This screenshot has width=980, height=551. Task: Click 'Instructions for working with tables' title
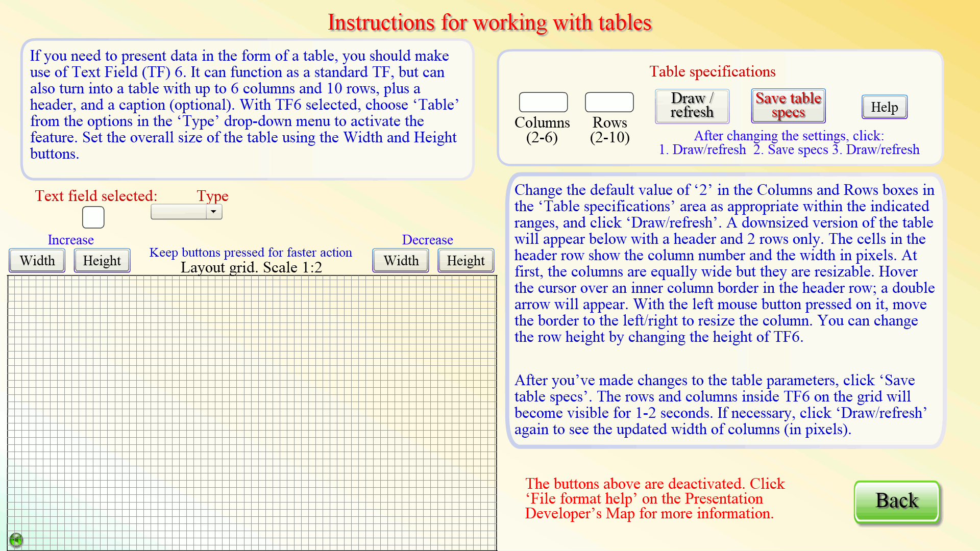pos(489,23)
